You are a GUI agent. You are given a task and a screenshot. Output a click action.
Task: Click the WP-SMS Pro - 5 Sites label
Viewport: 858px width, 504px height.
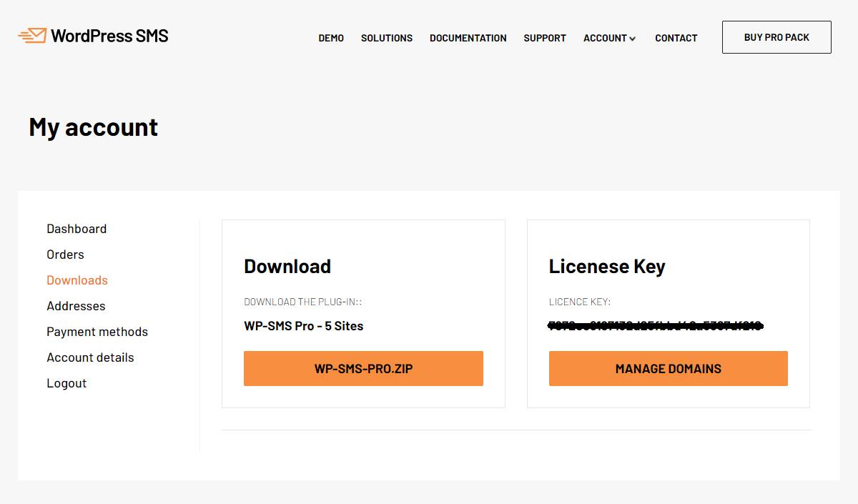click(x=304, y=326)
